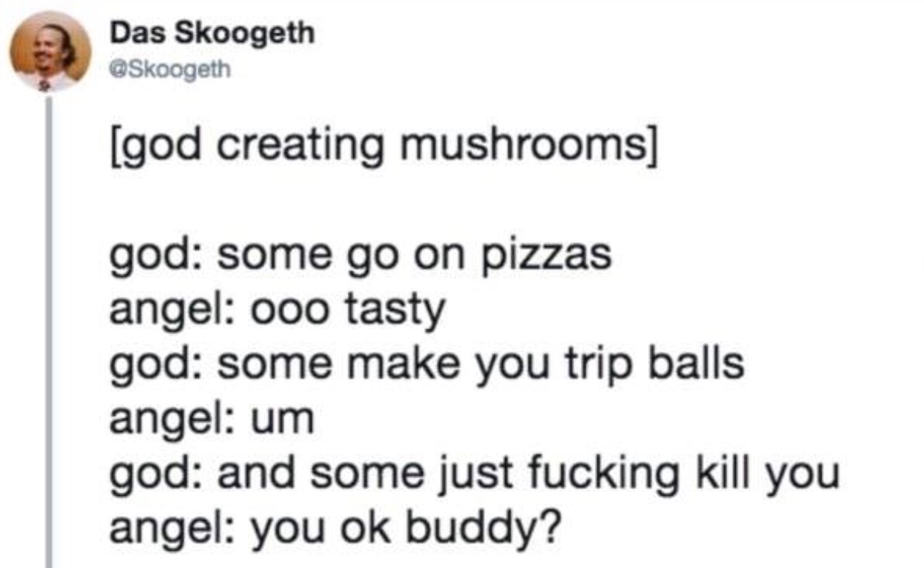Select the '[god creating mushrooms]' line

click(x=383, y=146)
